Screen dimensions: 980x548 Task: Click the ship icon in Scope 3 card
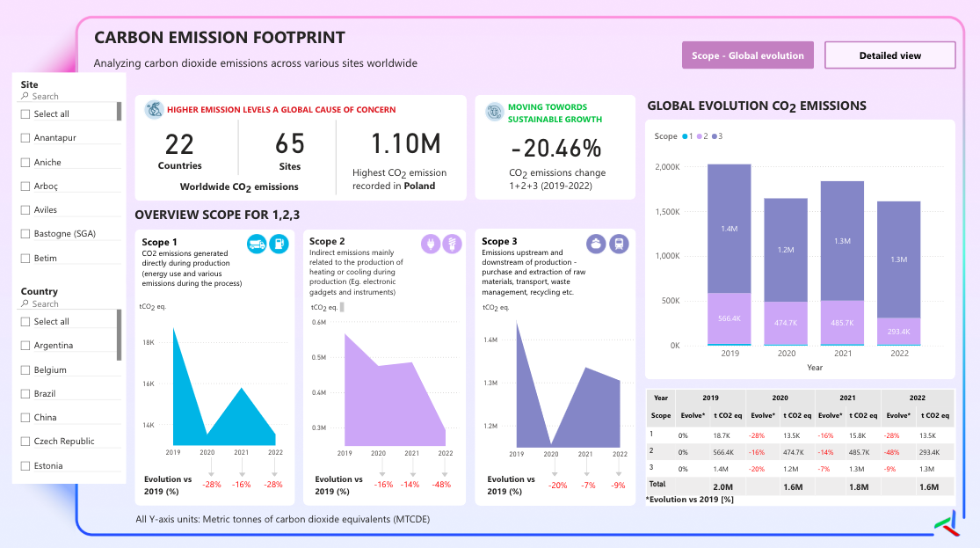[596, 244]
